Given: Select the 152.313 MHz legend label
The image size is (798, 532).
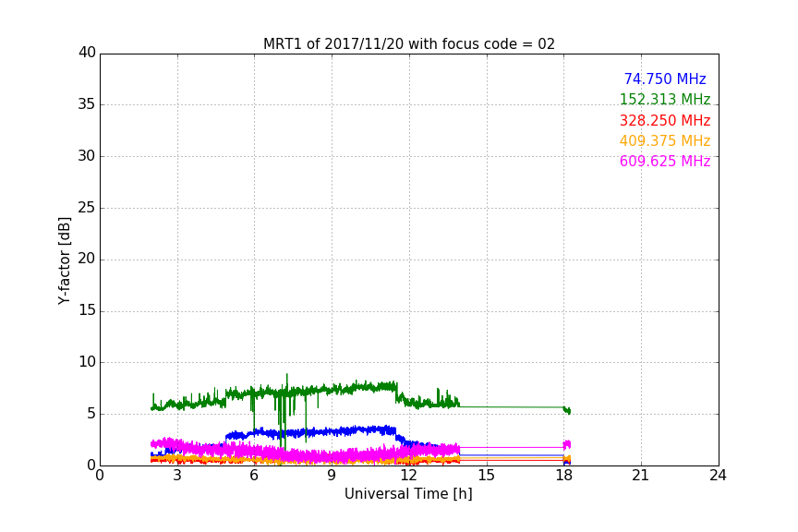Looking at the screenshot, I should point(665,99).
